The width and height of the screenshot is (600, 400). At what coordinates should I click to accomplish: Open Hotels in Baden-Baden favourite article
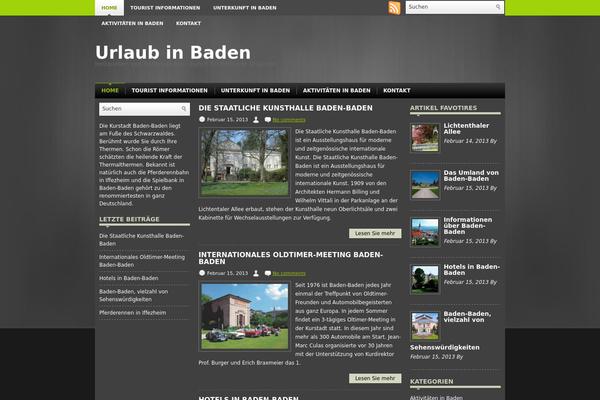point(471,270)
